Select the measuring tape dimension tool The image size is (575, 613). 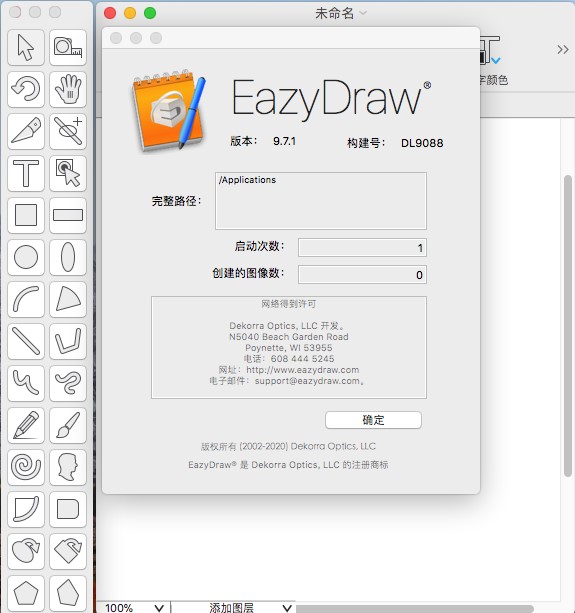pos(68,47)
